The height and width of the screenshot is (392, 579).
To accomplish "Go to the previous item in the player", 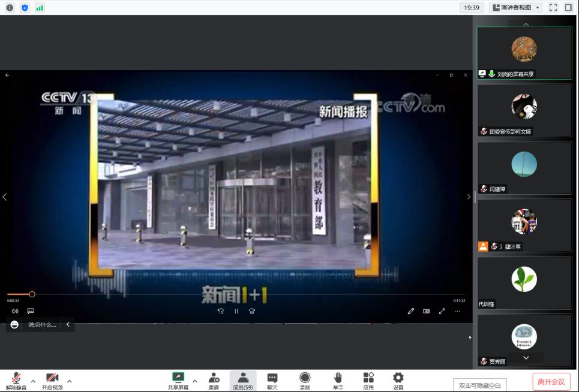I will 4,197.
